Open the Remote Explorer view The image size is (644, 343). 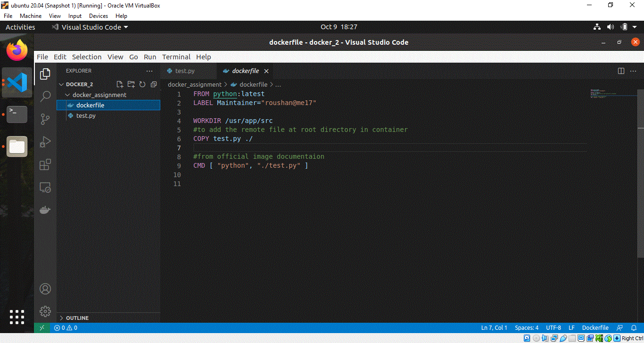click(45, 187)
